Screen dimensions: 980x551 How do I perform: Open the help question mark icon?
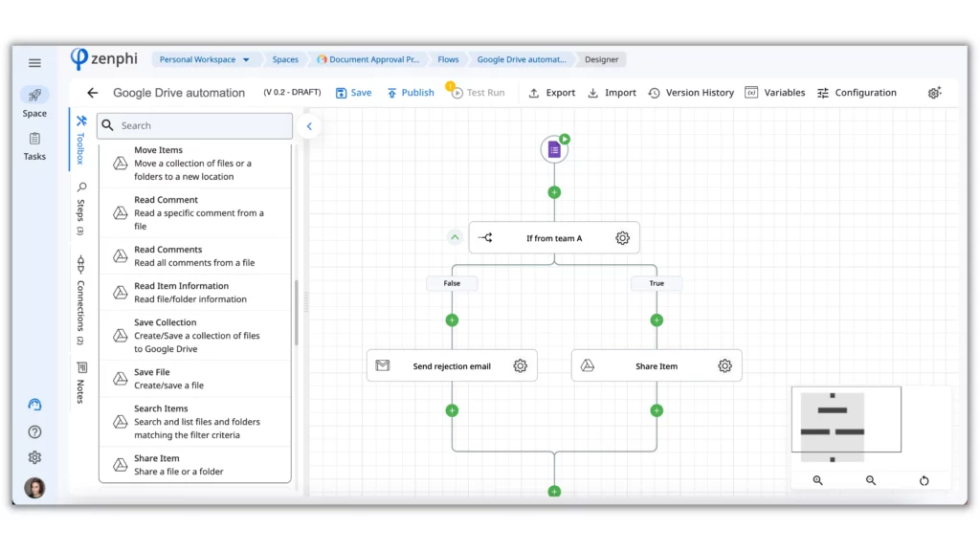pos(34,431)
